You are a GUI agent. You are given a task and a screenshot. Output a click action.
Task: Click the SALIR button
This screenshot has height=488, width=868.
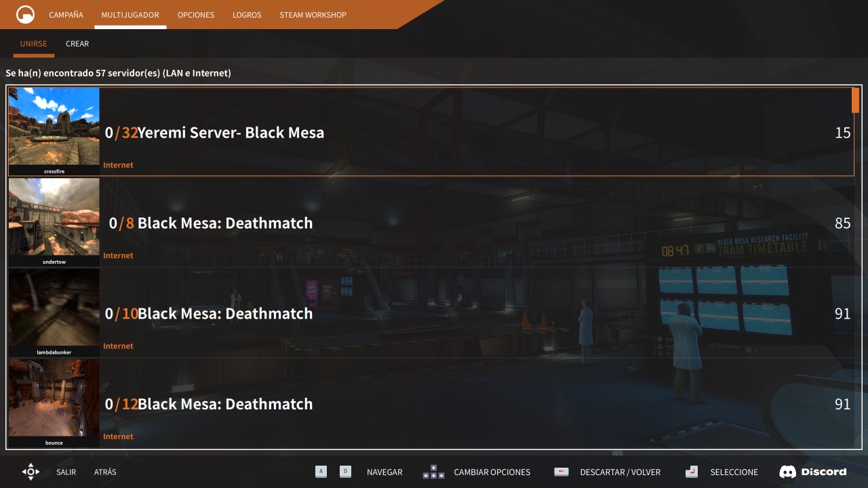66,472
